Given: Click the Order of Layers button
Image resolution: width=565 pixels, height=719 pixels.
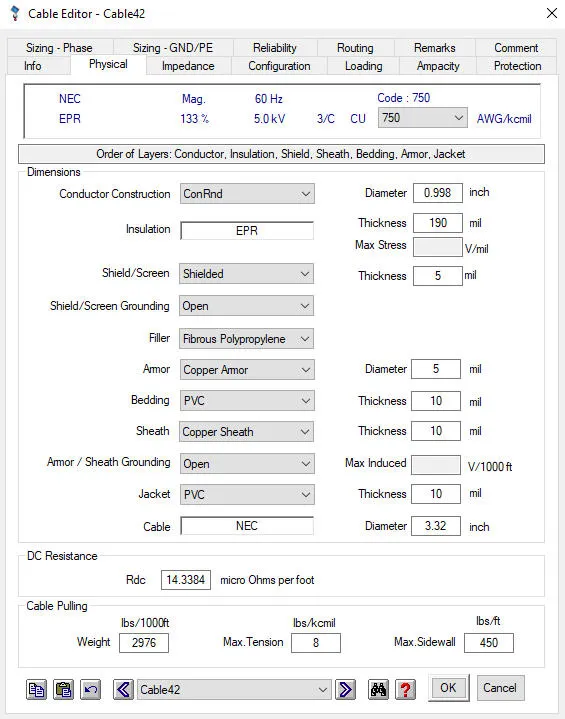Looking at the screenshot, I should 281,154.
